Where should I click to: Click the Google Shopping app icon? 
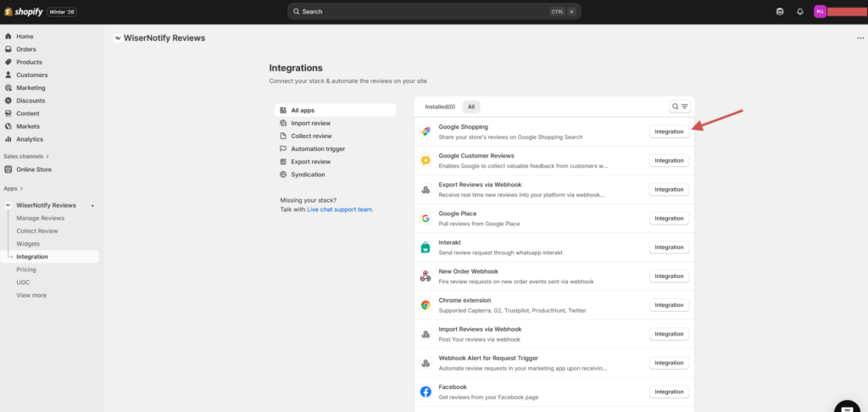[426, 131]
